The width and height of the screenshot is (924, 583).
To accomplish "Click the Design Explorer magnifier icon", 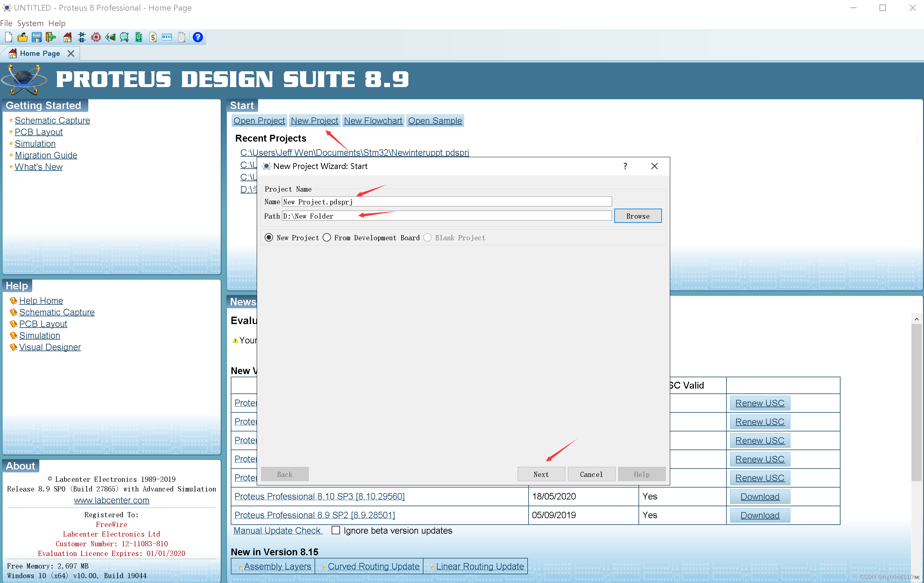I will (124, 37).
